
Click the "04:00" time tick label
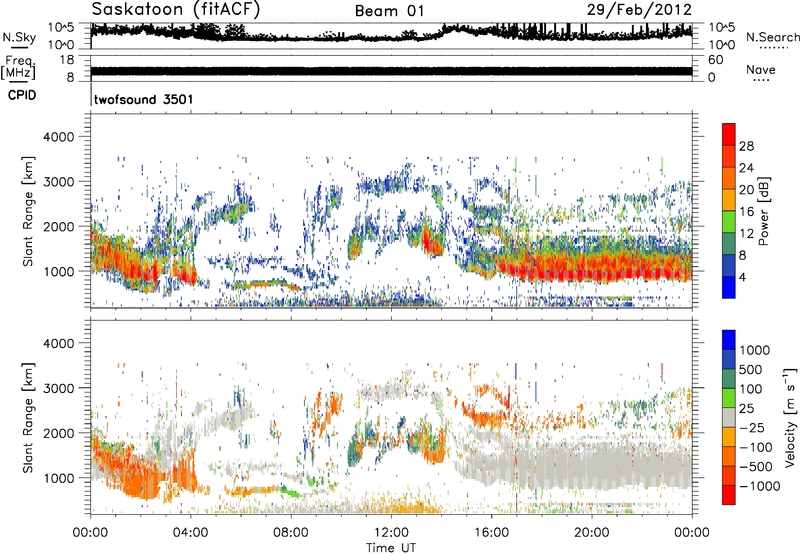point(190,533)
